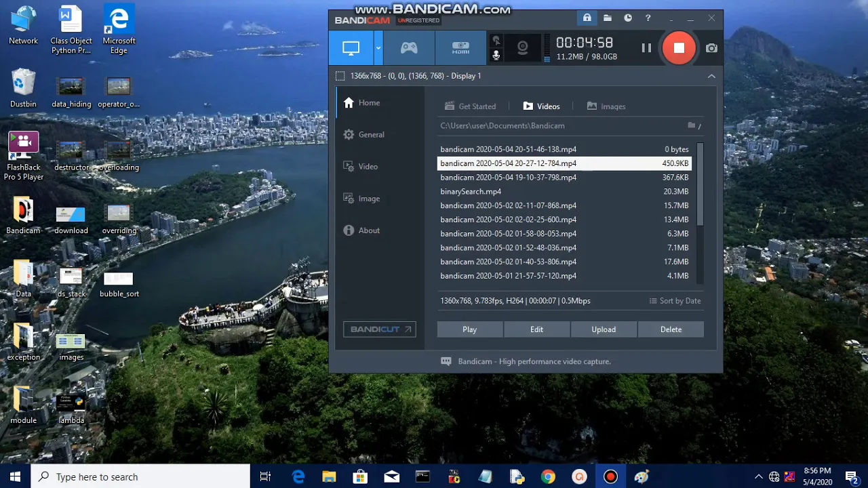Show hidden system tray icons

(x=758, y=477)
